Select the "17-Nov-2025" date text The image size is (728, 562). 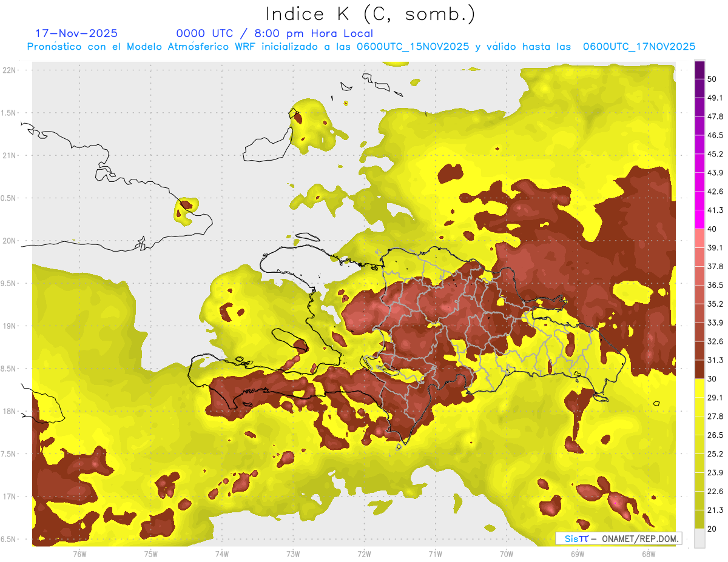(x=76, y=33)
